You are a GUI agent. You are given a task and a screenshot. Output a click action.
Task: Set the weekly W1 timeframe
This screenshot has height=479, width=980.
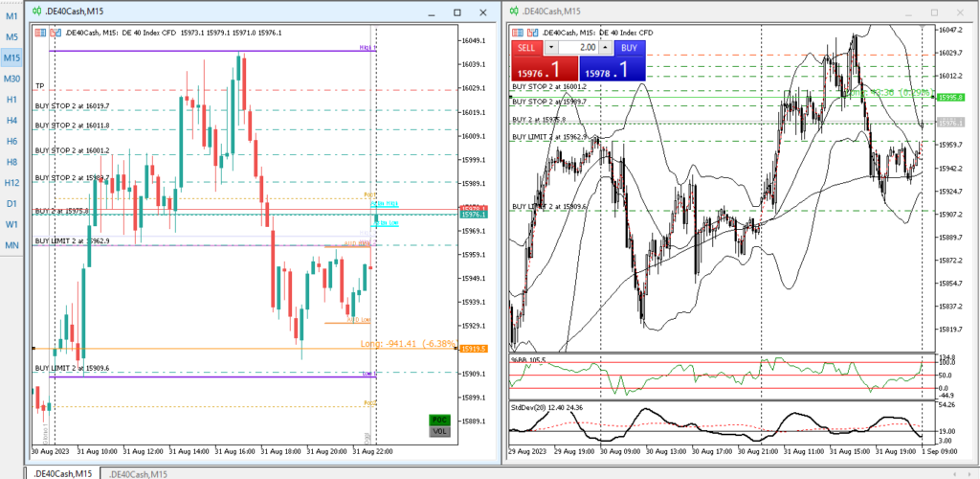[11, 224]
